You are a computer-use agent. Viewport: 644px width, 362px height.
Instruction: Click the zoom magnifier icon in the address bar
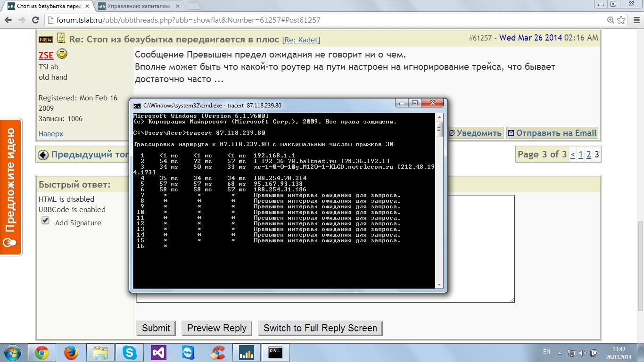click(611, 20)
